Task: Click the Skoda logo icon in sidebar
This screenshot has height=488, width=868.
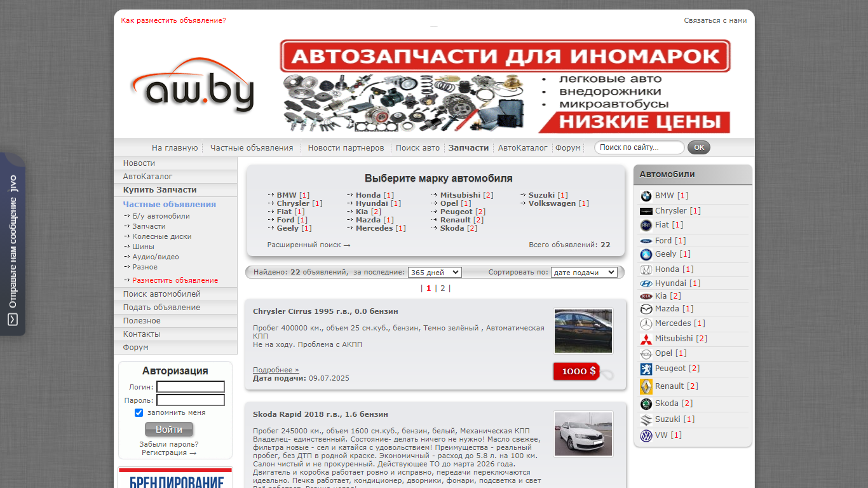Action: (646, 404)
